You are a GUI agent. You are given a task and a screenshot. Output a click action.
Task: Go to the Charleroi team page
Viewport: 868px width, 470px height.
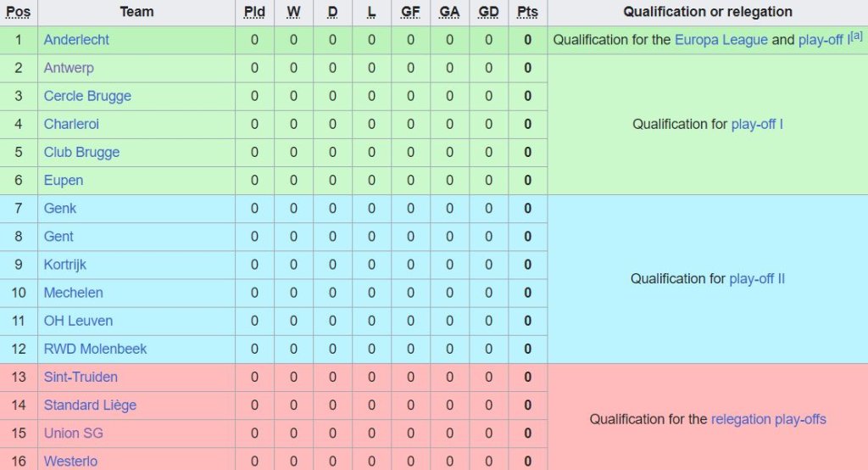[71, 124]
